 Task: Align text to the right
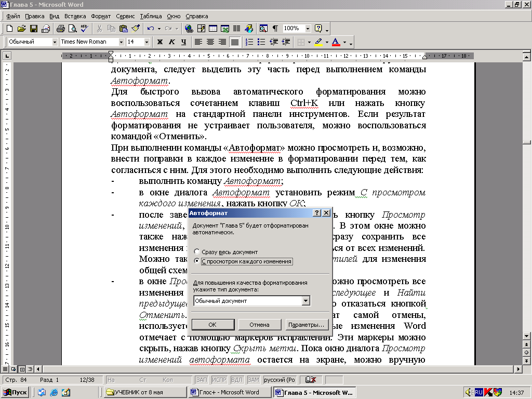pyautogui.click(x=222, y=42)
